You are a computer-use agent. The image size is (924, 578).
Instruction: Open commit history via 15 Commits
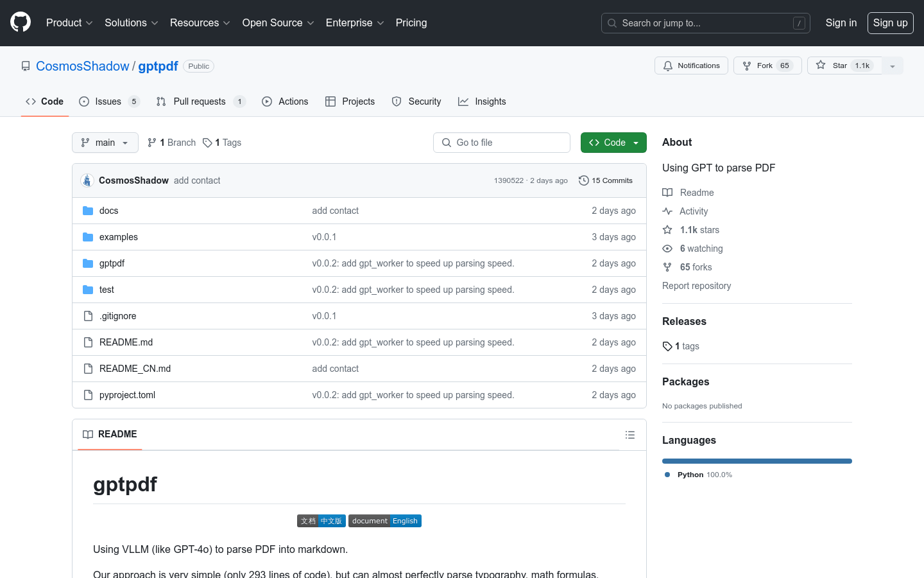tap(605, 180)
